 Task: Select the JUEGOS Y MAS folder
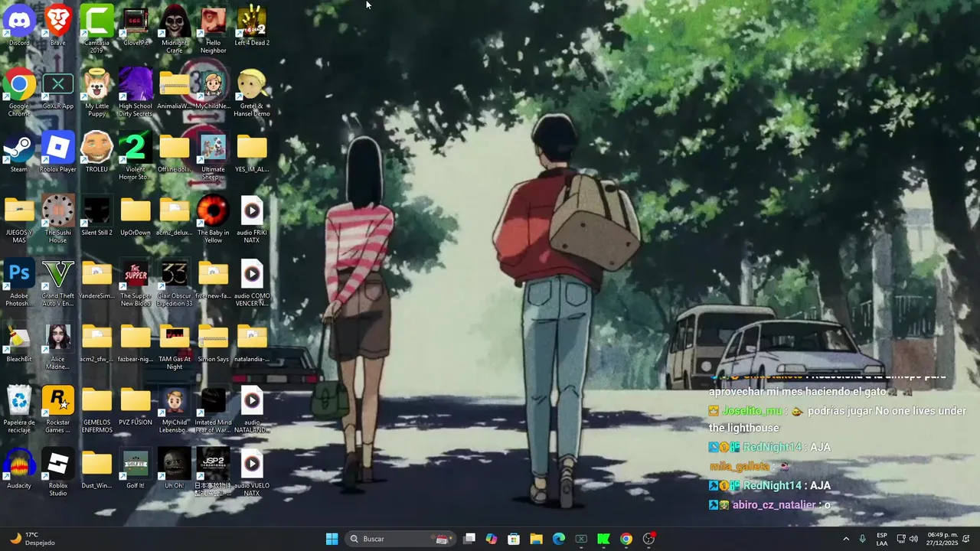19,219
